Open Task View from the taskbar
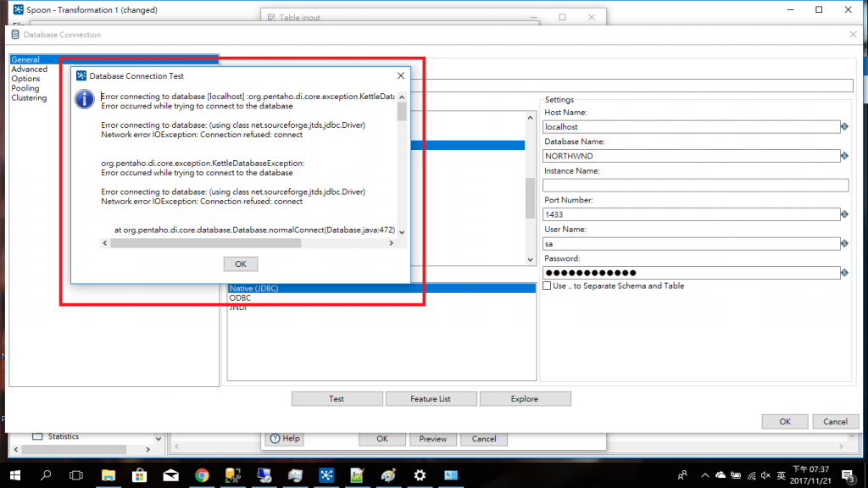The width and height of the screenshot is (868, 488). coord(76,475)
